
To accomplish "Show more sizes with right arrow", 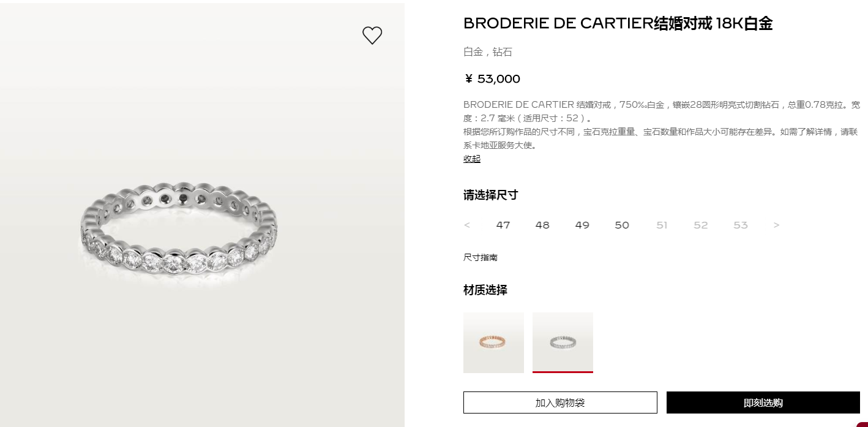I will pyautogui.click(x=776, y=225).
